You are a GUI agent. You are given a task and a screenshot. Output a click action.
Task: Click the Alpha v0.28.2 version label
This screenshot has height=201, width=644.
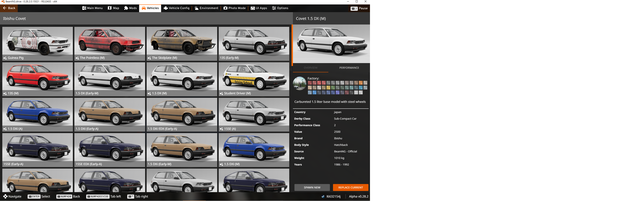point(358,197)
